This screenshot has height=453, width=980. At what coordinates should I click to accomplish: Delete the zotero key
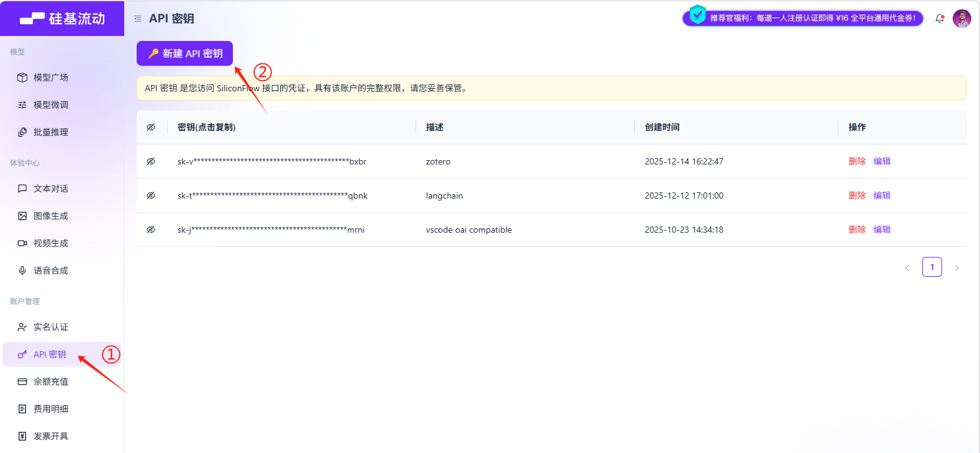pos(857,161)
